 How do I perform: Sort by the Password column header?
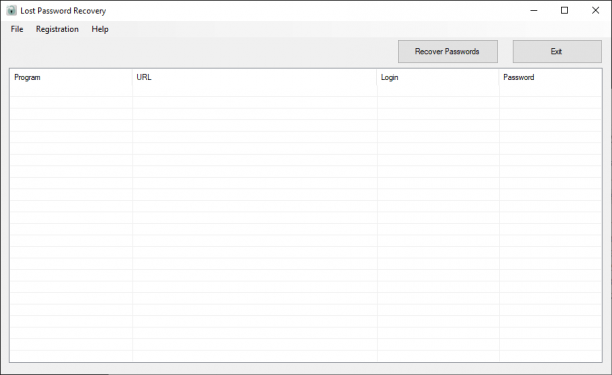pos(550,77)
